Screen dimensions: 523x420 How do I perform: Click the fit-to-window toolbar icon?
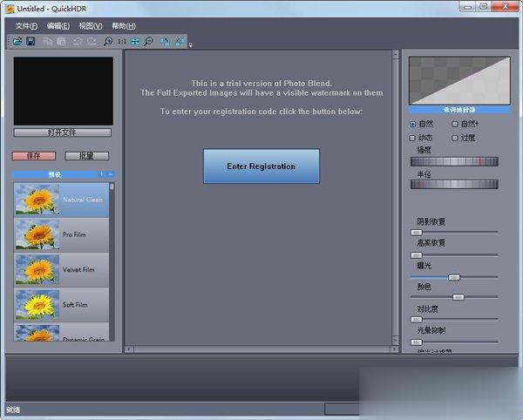click(x=135, y=41)
